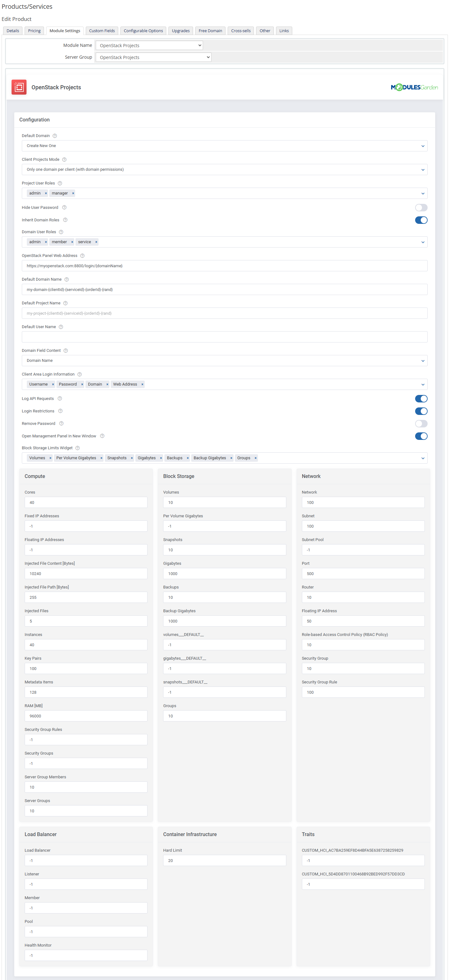This screenshot has height=980, width=451.
Task: Click the Container Infrastructure Hard Limit field
Action: point(225,860)
